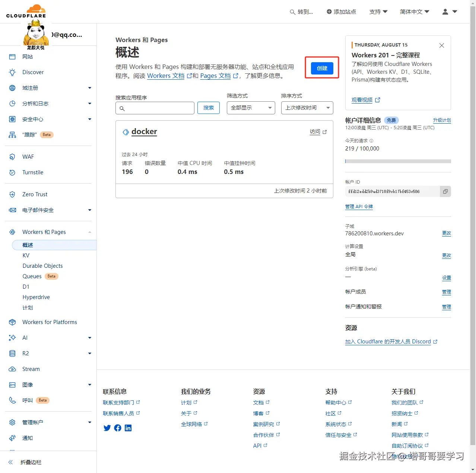
Task: Open the 筛选方式 全部显示 dropdown
Action: [x=251, y=108]
